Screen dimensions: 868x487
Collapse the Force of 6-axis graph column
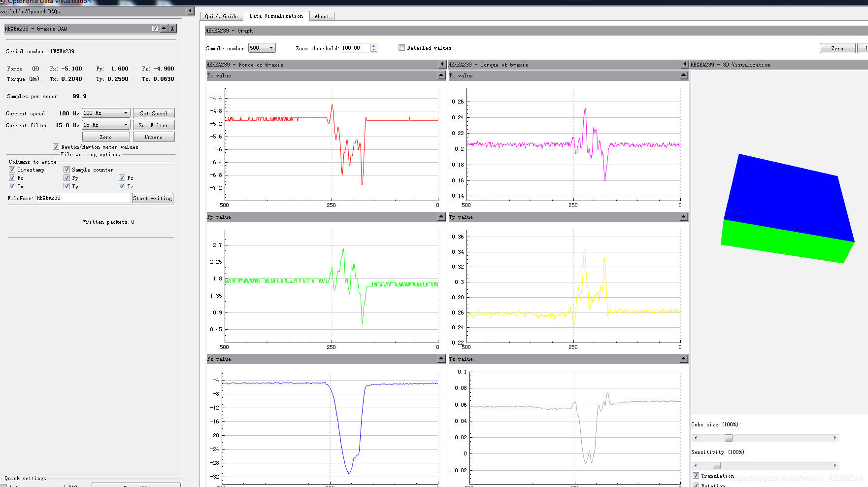(442, 65)
